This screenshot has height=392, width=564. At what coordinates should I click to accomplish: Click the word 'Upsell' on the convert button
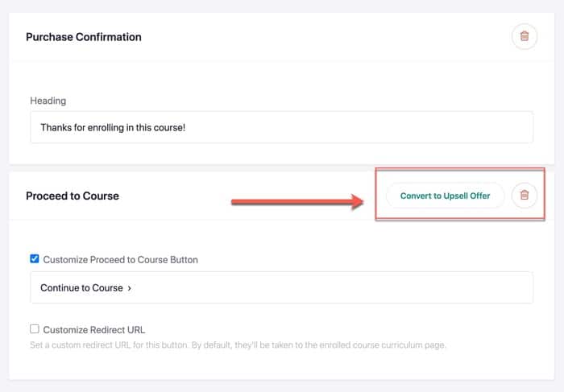(455, 196)
